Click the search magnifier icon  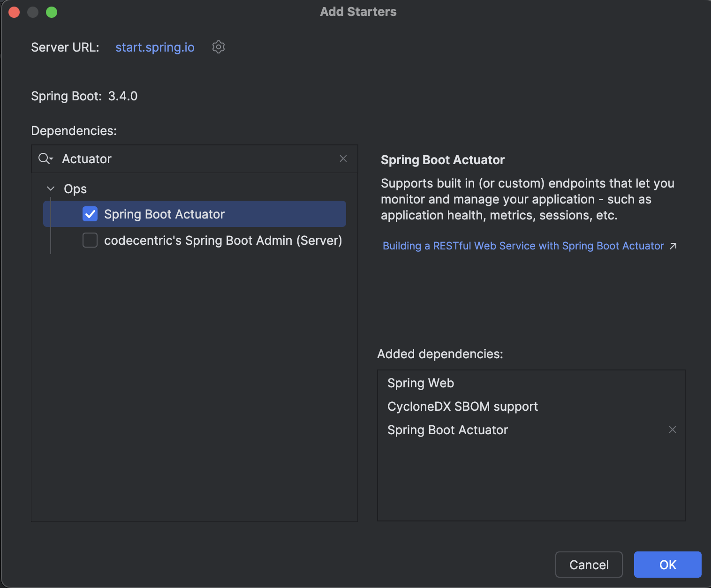[43, 158]
